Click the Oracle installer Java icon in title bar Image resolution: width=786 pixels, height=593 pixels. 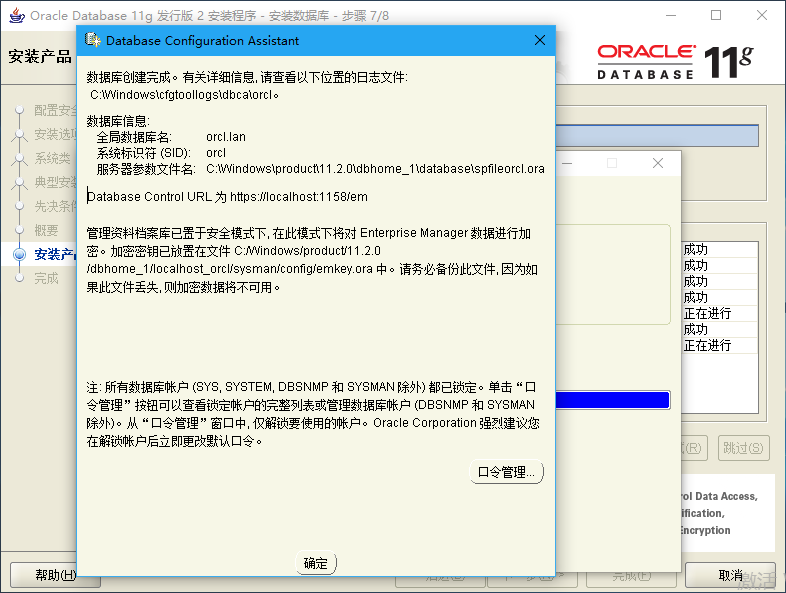point(17,15)
